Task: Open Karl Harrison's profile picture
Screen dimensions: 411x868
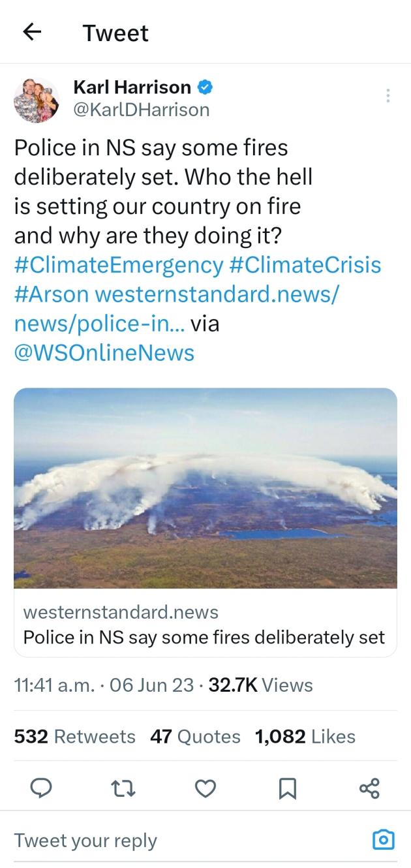Action: (37, 99)
